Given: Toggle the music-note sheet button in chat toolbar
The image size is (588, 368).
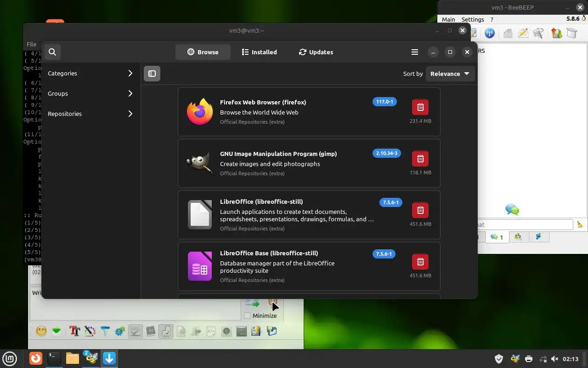Looking at the screenshot, I should click(166, 331).
